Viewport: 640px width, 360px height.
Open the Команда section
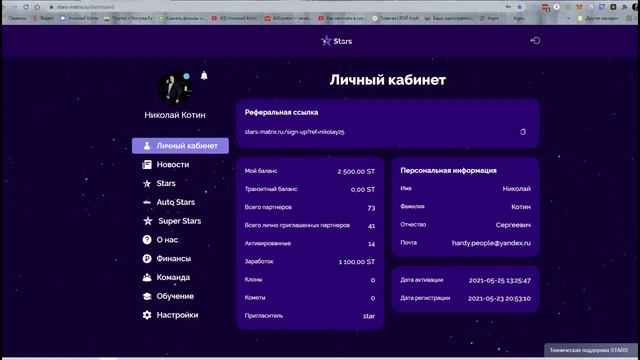click(173, 277)
